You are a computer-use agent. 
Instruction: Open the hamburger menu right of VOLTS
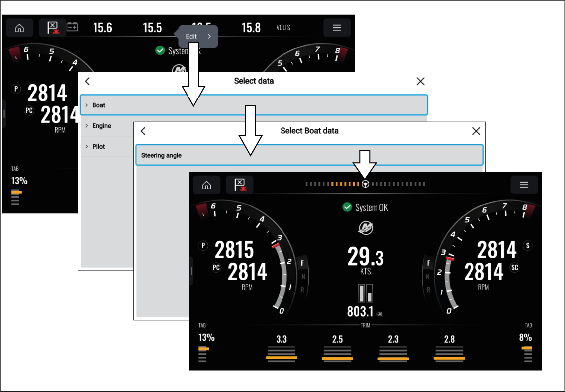(337, 28)
